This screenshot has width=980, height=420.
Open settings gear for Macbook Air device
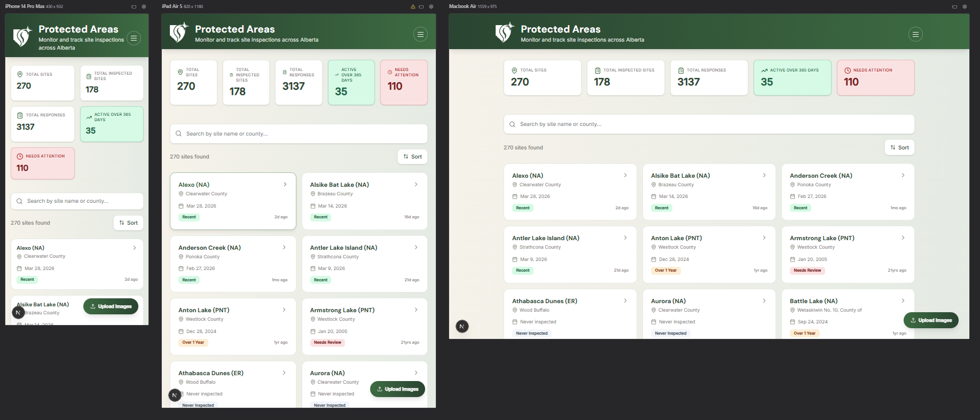[965, 6]
